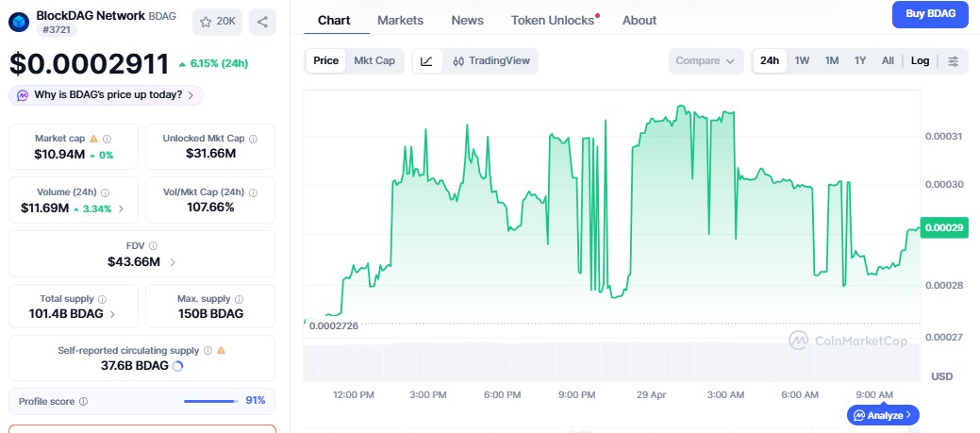Image resolution: width=980 pixels, height=433 pixels.
Task: Click the BlockDAG Network logo icon
Action: pos(19,22)
